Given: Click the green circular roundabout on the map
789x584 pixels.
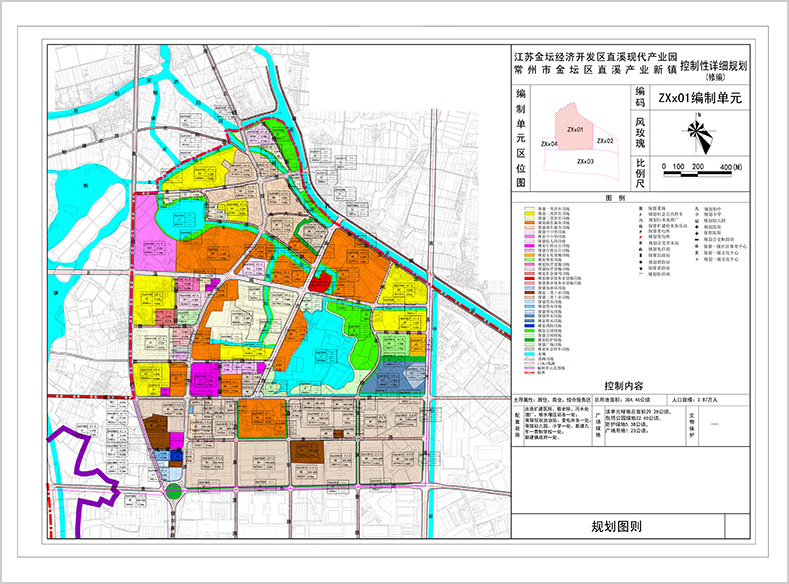Looking at the screenshot, I should [174, 490].
